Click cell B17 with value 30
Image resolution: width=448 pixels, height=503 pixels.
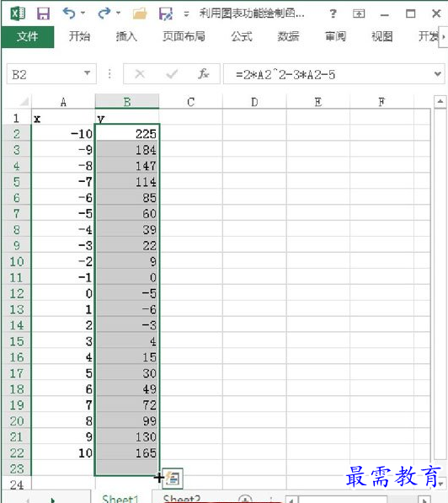coord(127,373)
